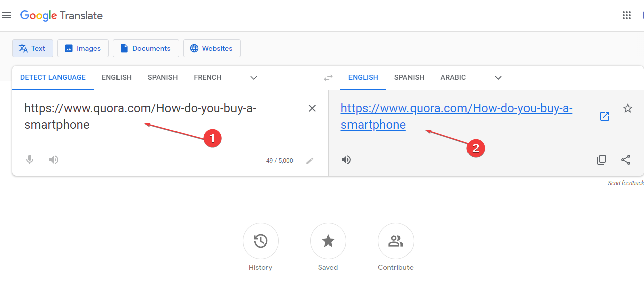644x306 pixels.
Task: Open the Google apps grid
Action: coord(627,15)
